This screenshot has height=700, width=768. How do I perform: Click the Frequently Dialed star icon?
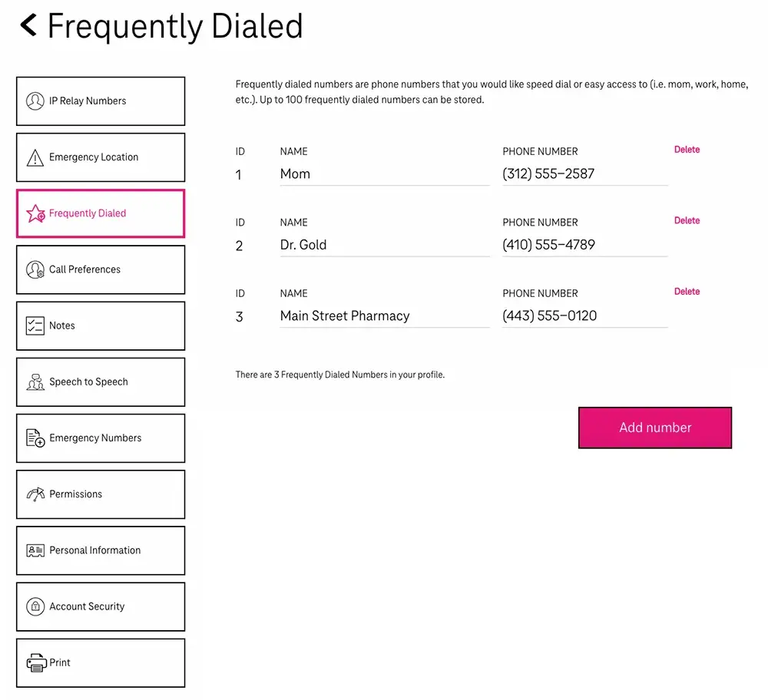coord(35,213)
